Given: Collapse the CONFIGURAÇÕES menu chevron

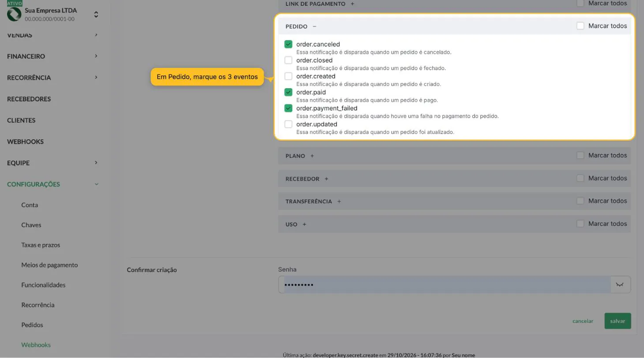Looking at the screenshot, I should [x=96, y=184].
